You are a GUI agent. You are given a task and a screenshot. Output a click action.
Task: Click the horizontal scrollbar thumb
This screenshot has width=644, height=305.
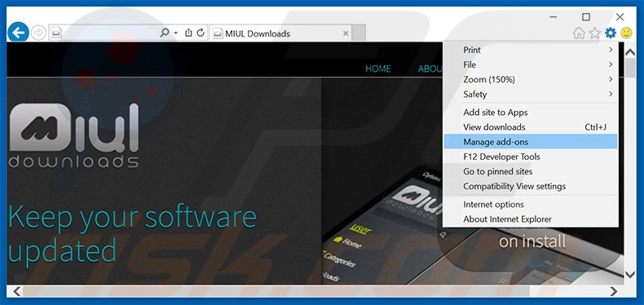[x=276, y=291]
